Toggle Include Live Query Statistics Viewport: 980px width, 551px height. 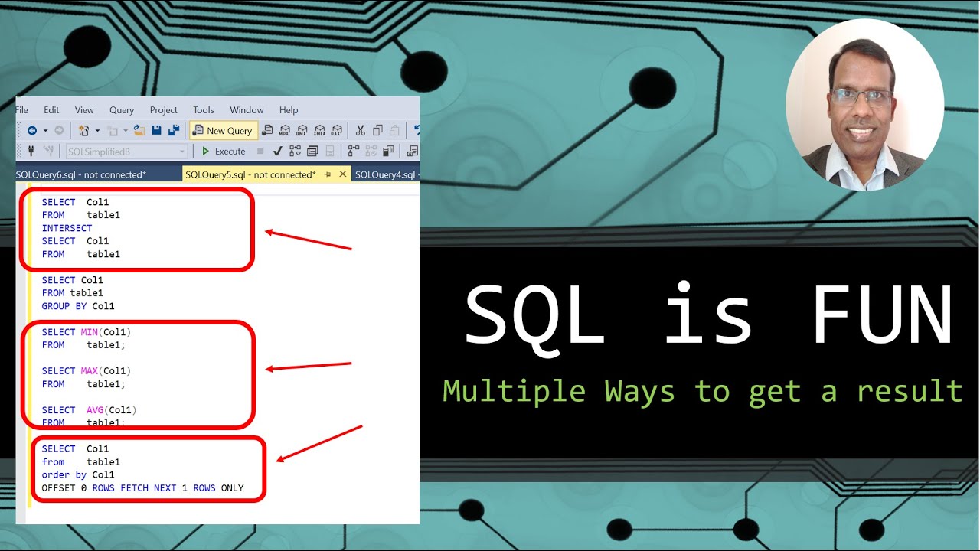pyautogui.click(x=371, y=152)
